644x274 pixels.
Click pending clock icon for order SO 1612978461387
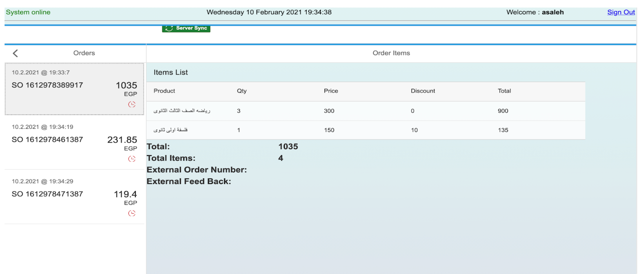[132, 159]
